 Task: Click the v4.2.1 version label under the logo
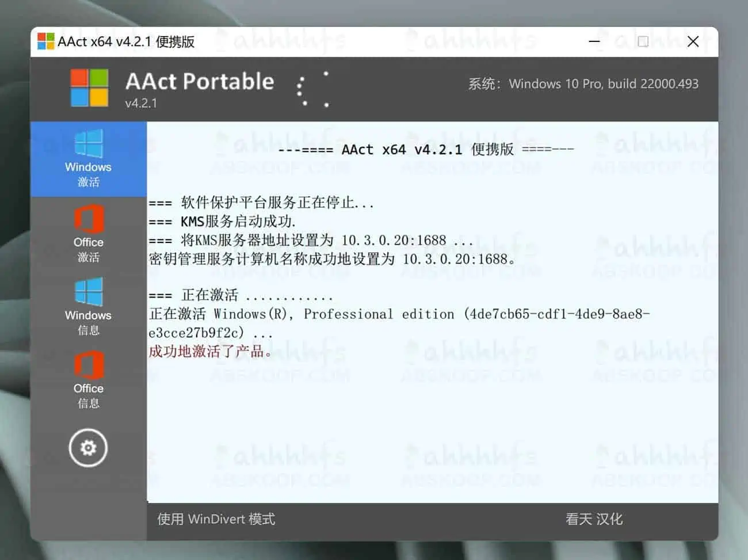point(142,104)
